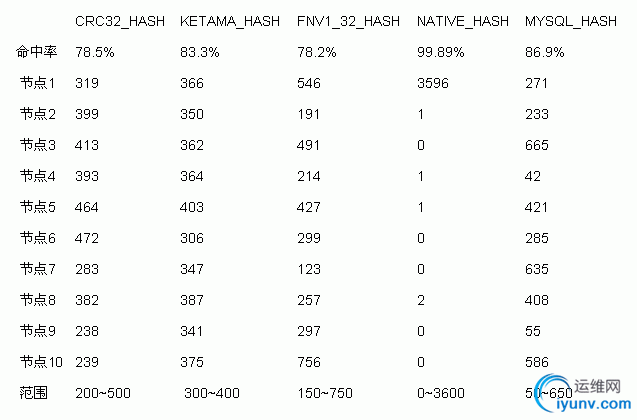Select the 200~500 range value
The width and height of the screenshot is (637, 420).
click(x=103, y=393)
